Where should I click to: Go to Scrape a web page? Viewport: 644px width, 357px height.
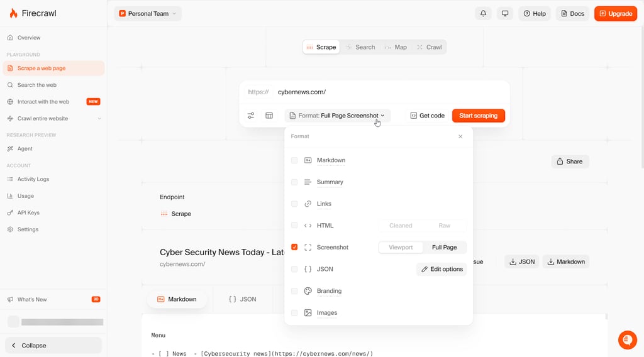coord(53,68)
